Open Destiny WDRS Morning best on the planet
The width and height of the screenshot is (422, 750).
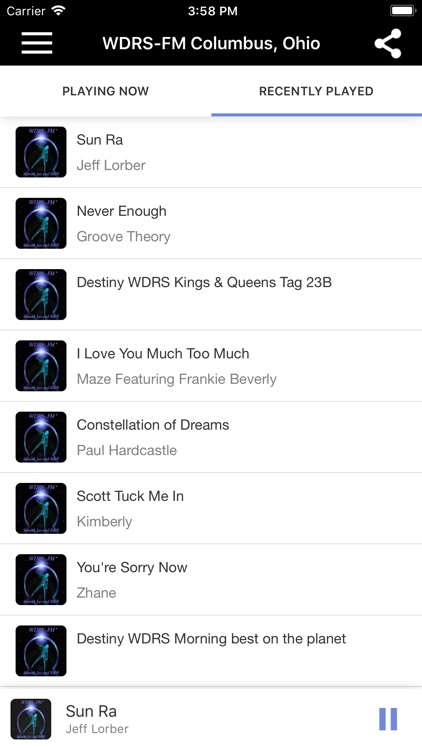pos(211,651)
